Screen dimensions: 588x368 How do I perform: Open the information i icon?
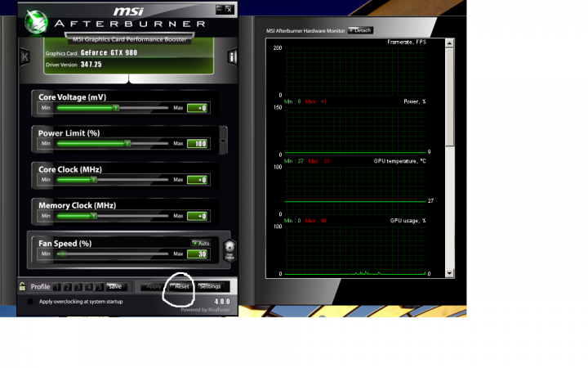[232, 57]
